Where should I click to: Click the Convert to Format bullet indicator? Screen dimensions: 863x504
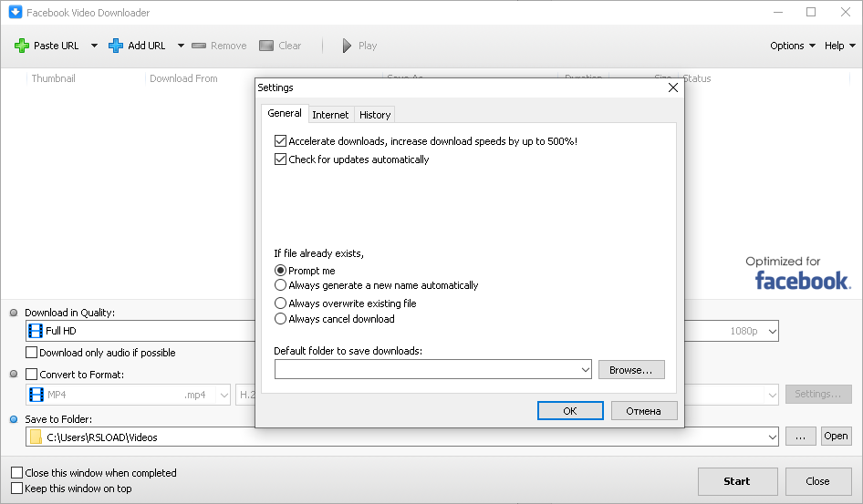[x=14, y=375]
